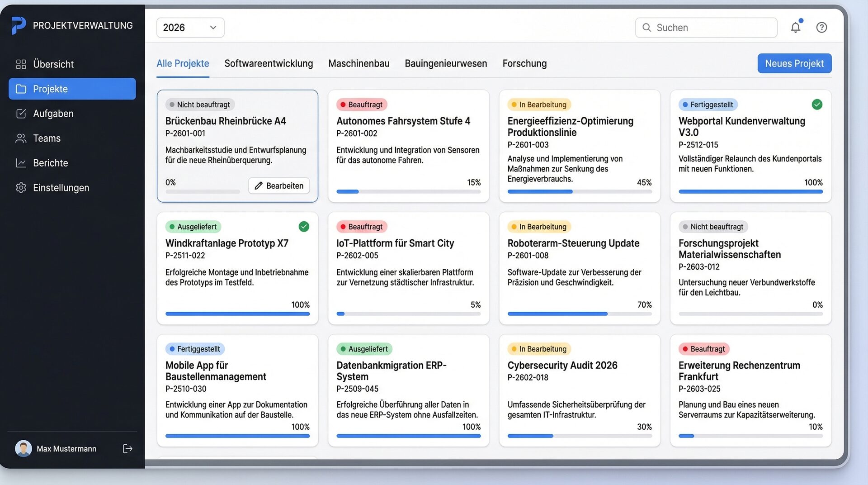Click the logout icon next to Max Mustermann
This screenshot has width=868, height=485.
[128, 448]
